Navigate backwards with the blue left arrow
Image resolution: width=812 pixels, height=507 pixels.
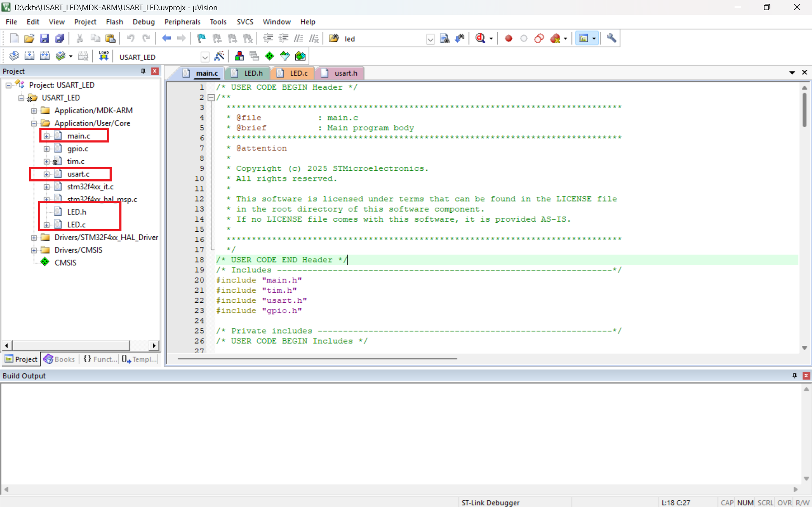click(x=166, y=38)
